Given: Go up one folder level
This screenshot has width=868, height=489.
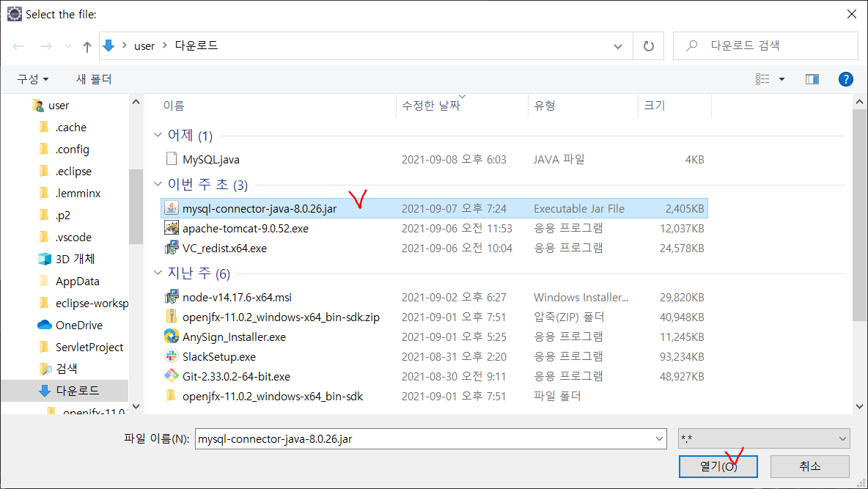Looking at the screenshot, I should coord(87,46).
